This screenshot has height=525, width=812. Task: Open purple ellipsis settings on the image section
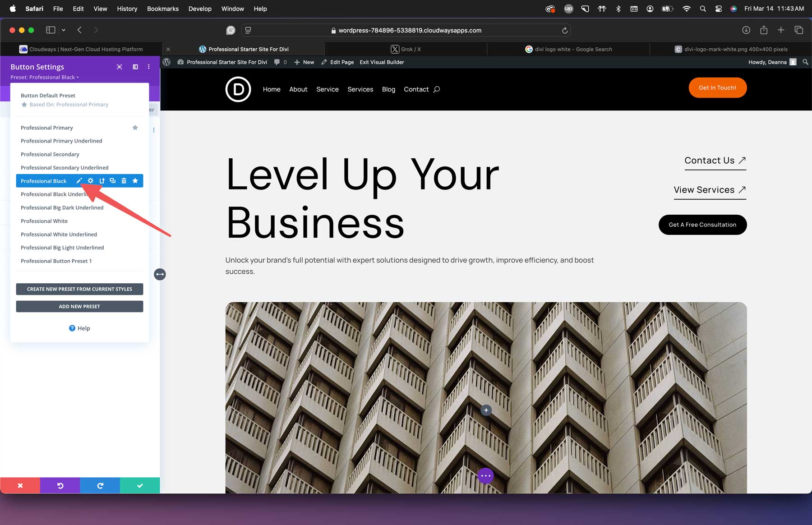pos(486,475)
